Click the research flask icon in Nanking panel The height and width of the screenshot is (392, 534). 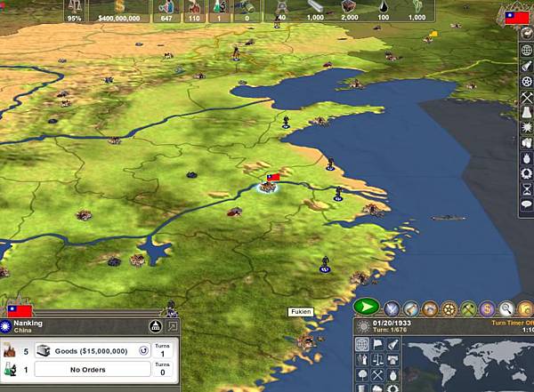coord(10,370)
